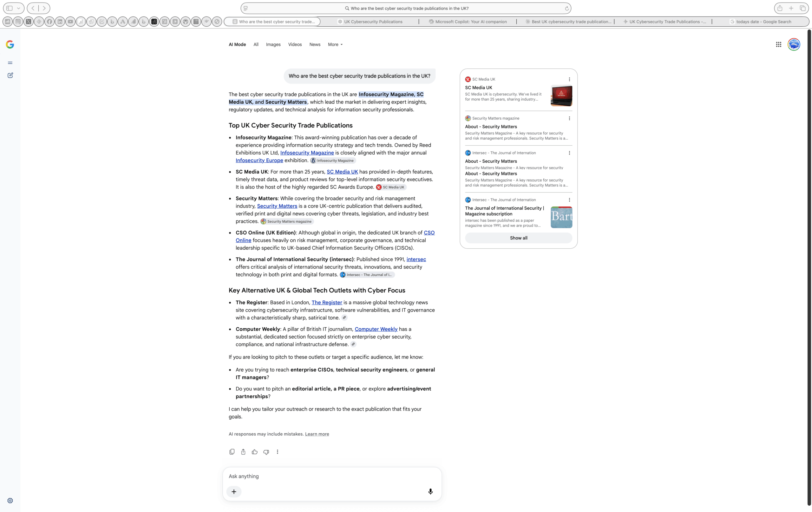812x512 pixels.
Task: Open the pinned LinkedIn tab
Action: (60, 22)
